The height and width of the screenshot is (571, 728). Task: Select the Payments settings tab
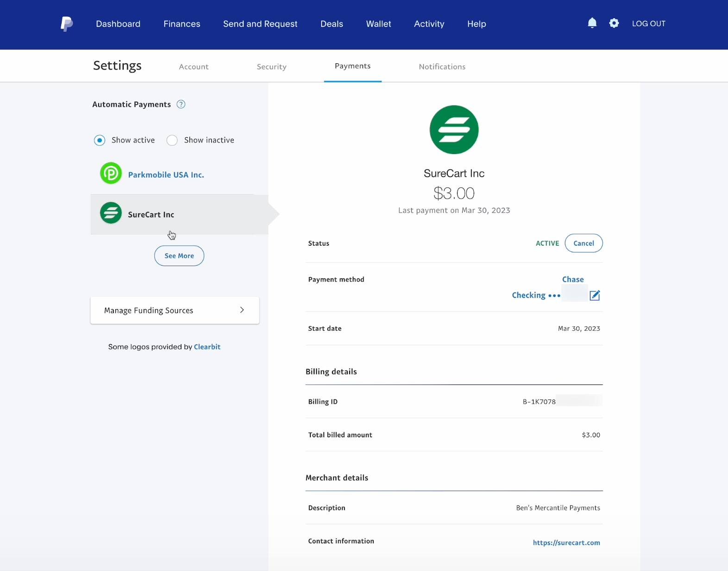tap(352, 66)
